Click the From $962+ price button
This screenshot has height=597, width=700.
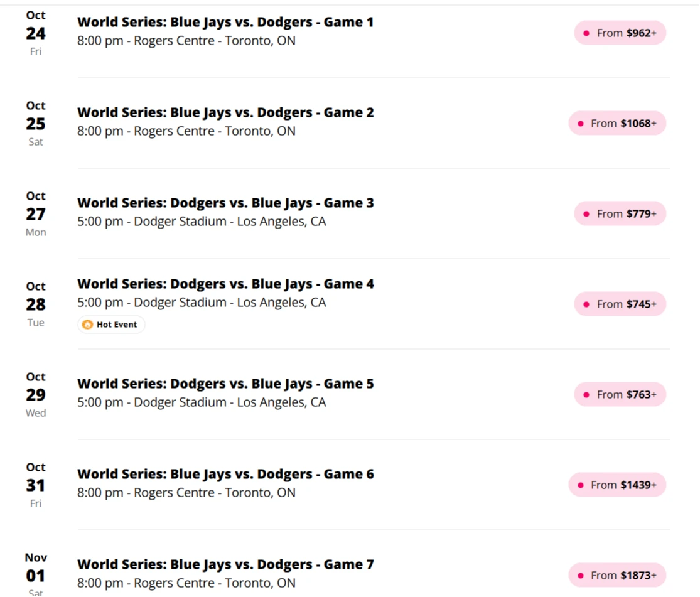click(x=620, y=33)
